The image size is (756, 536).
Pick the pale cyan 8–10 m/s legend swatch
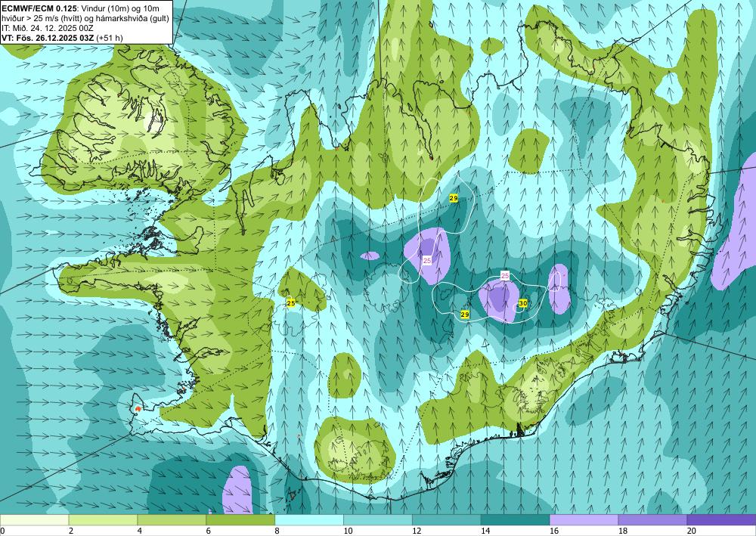click(309, 519)
